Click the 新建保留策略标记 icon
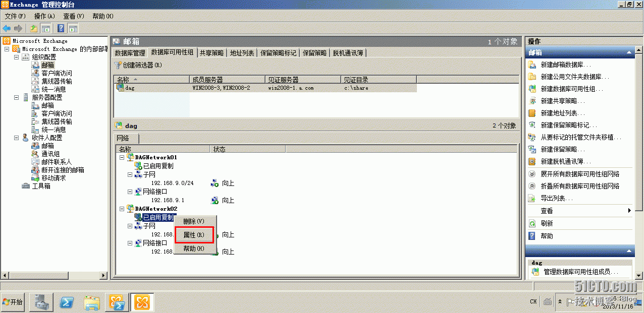 tap(531, 125)
